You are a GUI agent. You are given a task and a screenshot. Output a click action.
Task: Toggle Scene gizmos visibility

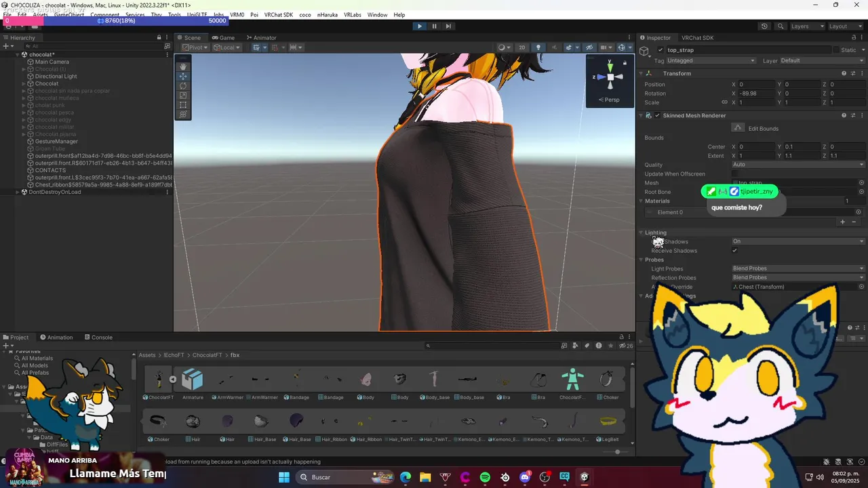coord(621,47)
